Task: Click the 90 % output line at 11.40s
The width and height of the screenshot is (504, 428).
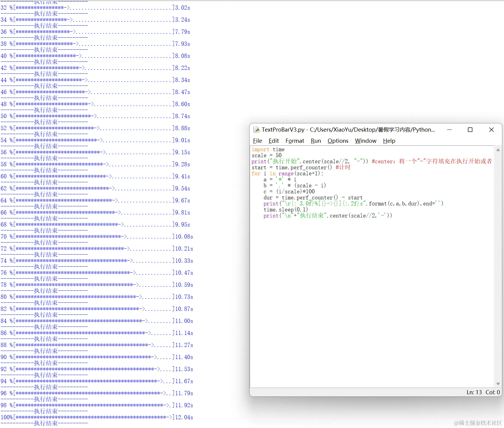Action: [97, 357]
